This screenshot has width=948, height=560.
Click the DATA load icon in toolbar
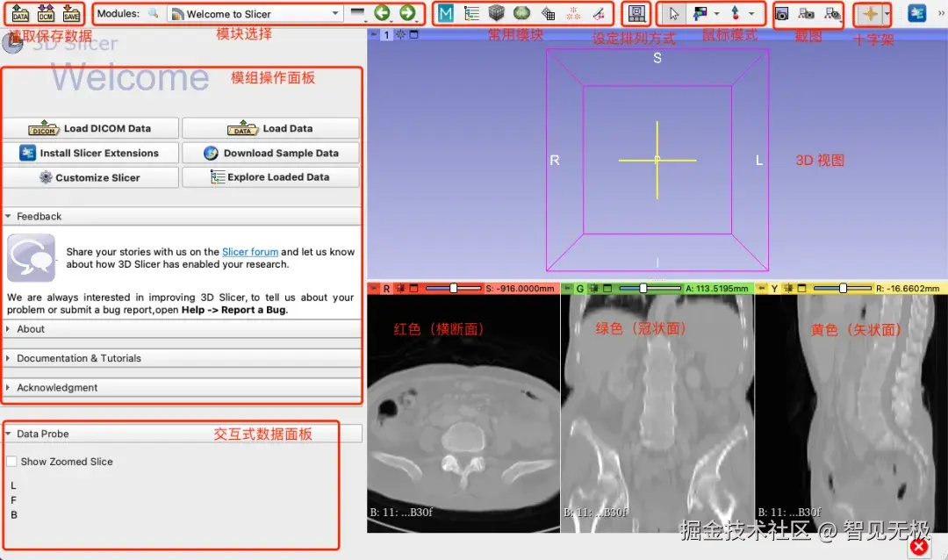(20, 13)
